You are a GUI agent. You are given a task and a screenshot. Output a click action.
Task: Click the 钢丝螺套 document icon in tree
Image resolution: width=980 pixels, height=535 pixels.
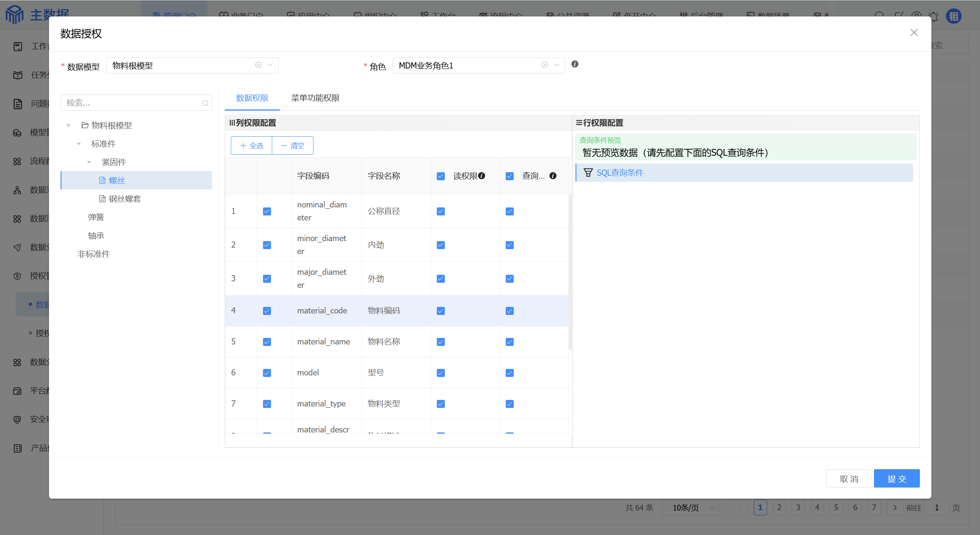click(x=102, y=199)
